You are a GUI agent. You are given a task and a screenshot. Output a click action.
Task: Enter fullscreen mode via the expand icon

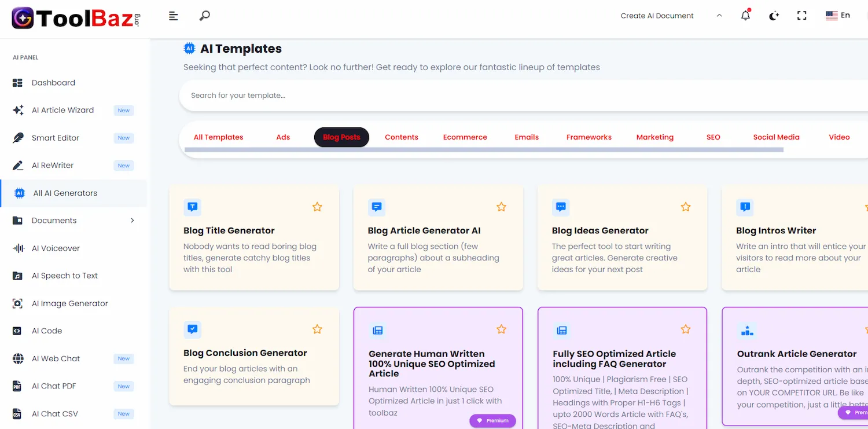pos(801,16)
